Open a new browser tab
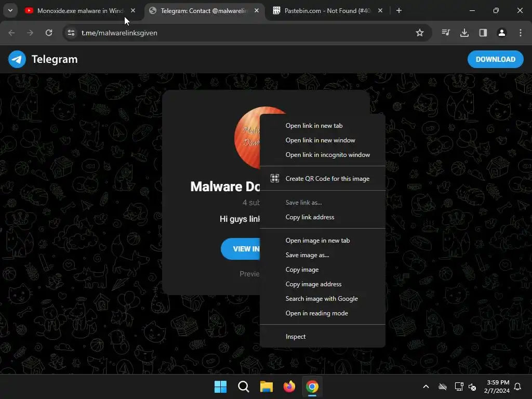 399,10
